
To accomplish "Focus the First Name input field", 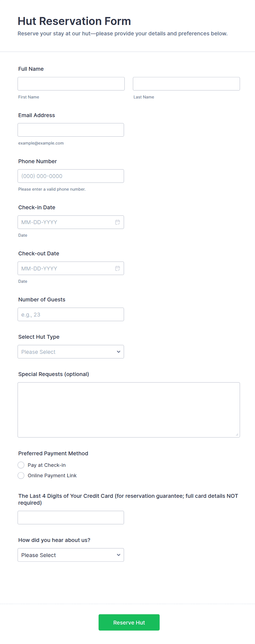I will click(71, 84).
